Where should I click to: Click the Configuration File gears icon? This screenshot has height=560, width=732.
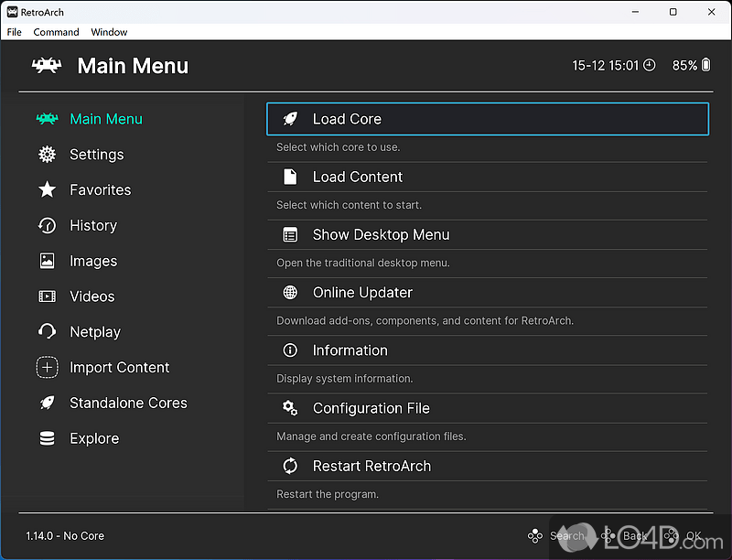point(290,408)
